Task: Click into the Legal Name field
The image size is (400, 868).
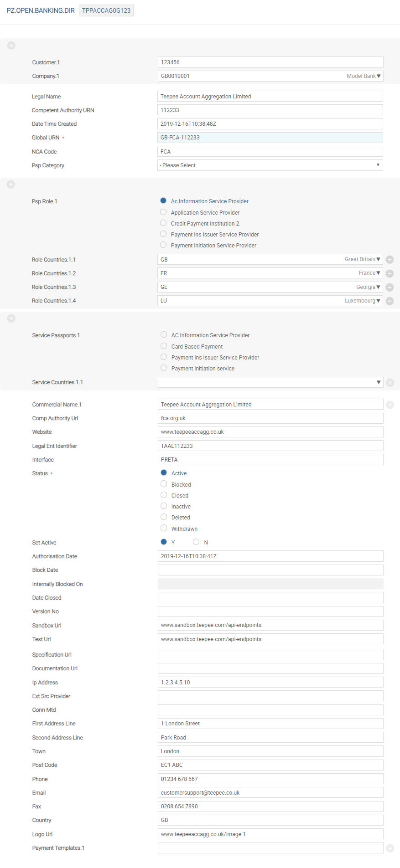Action: click(270, 97)
